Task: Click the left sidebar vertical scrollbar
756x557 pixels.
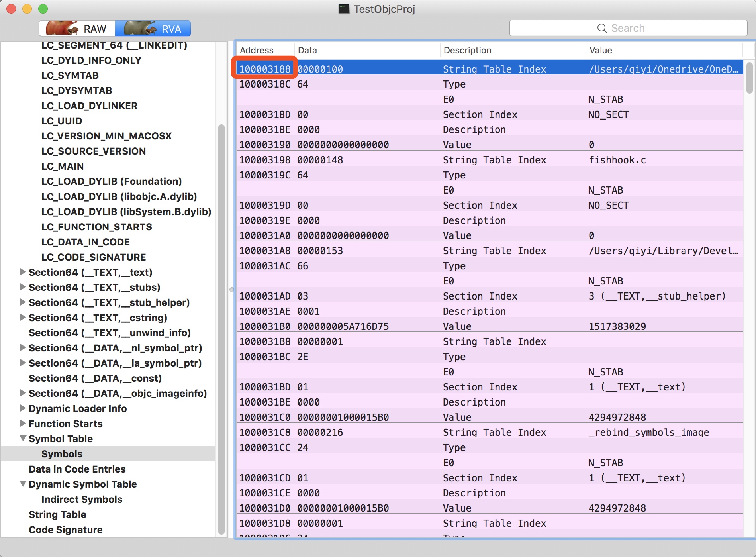Action: coord(221,329)
